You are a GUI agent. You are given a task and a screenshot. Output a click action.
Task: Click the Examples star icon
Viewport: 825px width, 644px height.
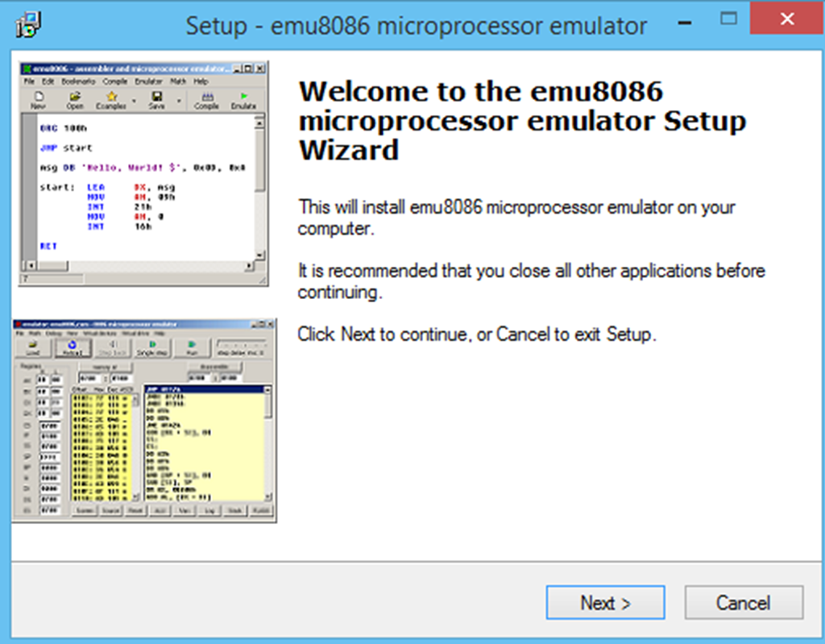[111, 95]
